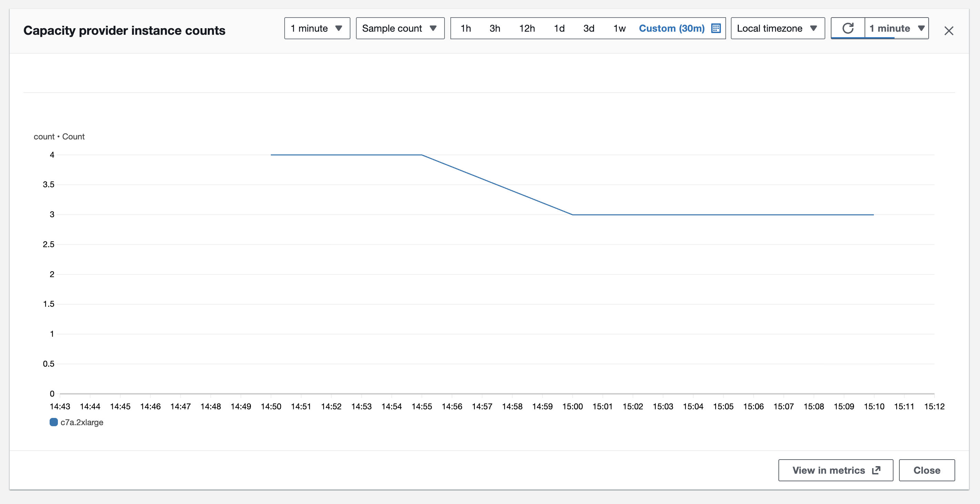Open the 1 minute period dropdown
The image size is (980, 504).
(x=317, y=28)
